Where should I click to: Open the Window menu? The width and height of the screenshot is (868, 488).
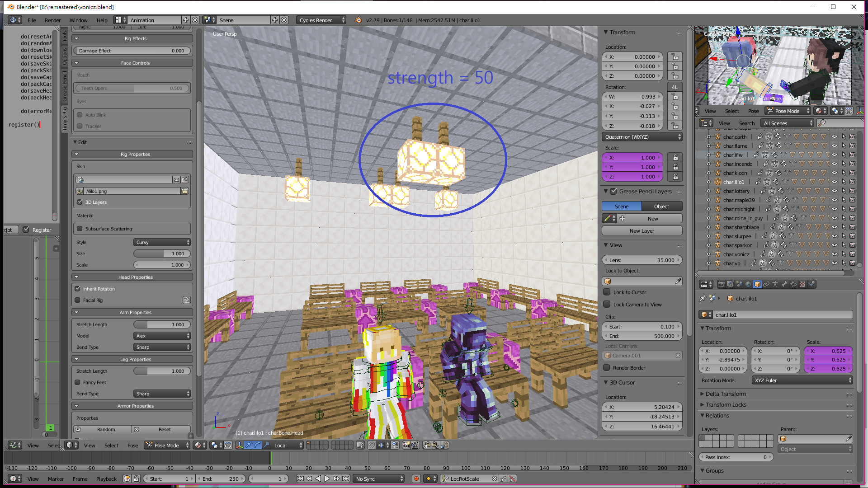78,20
